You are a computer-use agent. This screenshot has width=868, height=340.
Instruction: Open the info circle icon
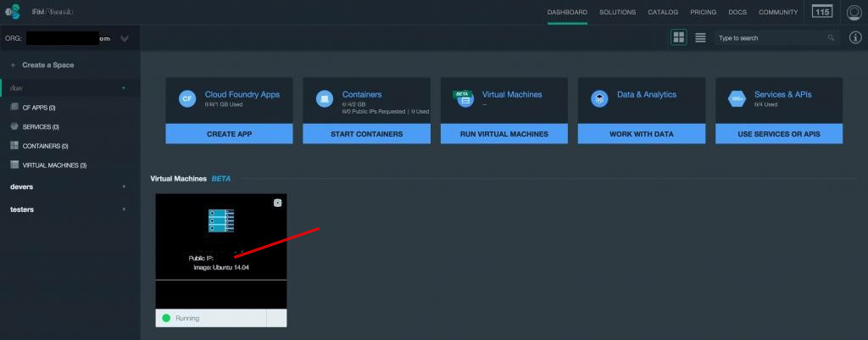[855, 37]
